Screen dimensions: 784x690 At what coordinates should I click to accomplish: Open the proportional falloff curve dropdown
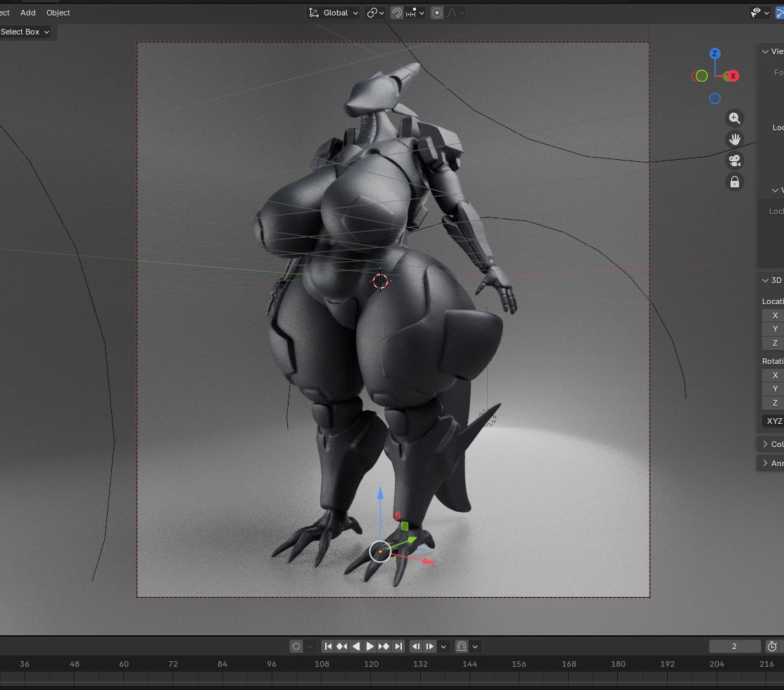click(x=455, y=13)
